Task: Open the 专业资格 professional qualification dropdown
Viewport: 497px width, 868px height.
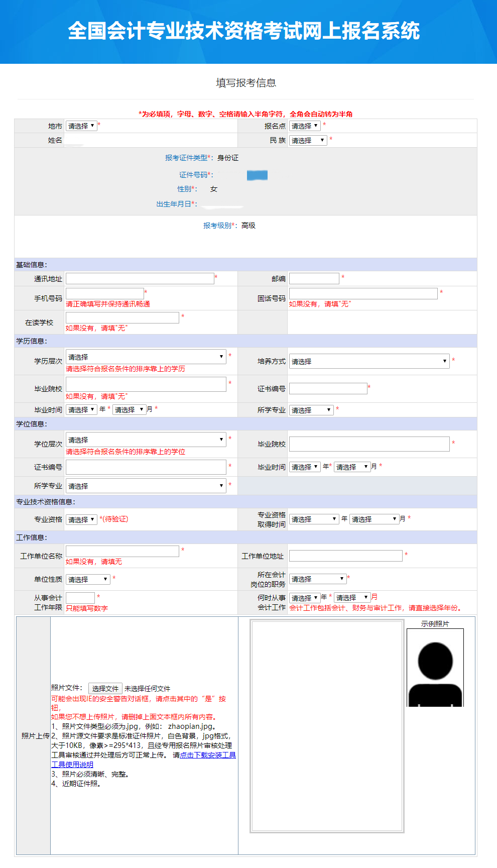Action: pyautogui.click(x=81, y=520)
